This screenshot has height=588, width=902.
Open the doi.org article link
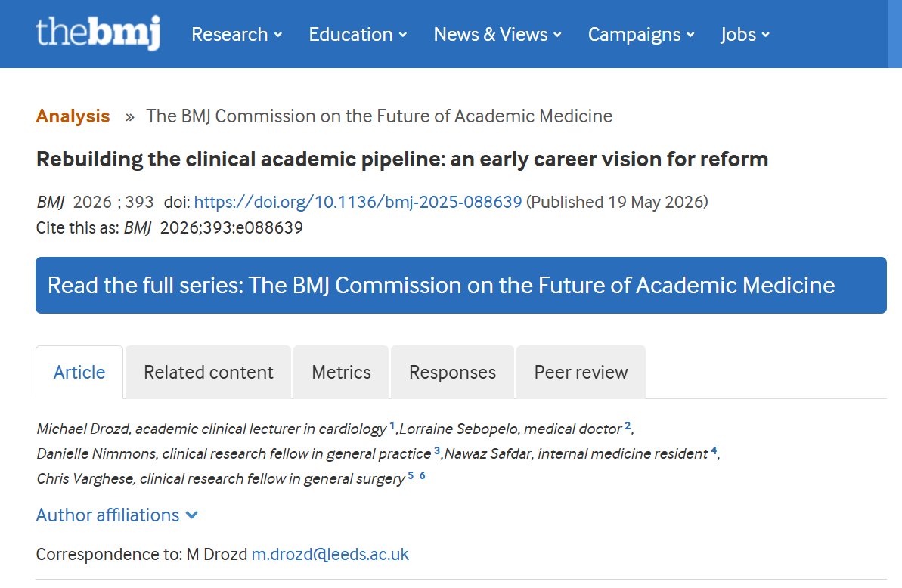click(x=358, y=203)
